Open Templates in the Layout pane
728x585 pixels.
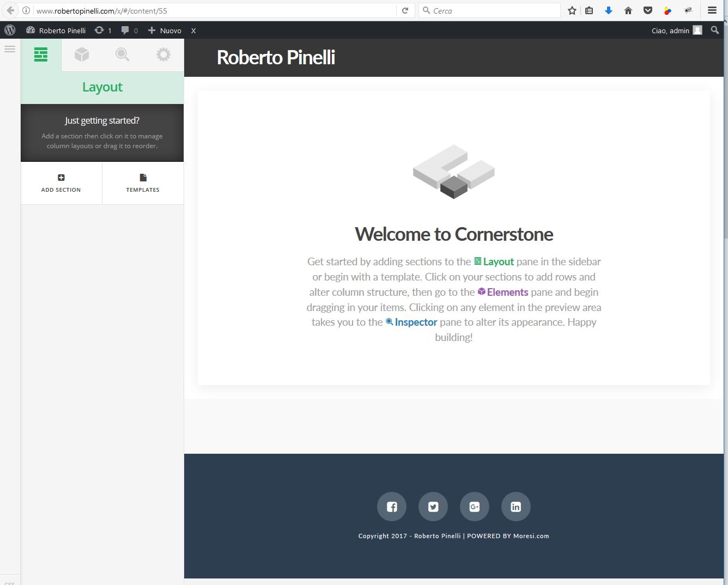point(143,183)
